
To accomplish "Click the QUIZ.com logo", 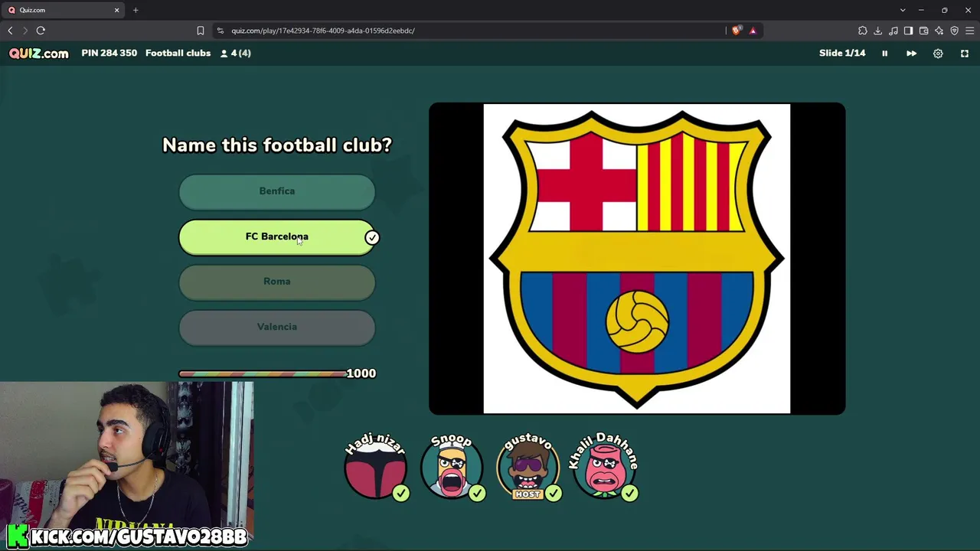I will 39,54.
